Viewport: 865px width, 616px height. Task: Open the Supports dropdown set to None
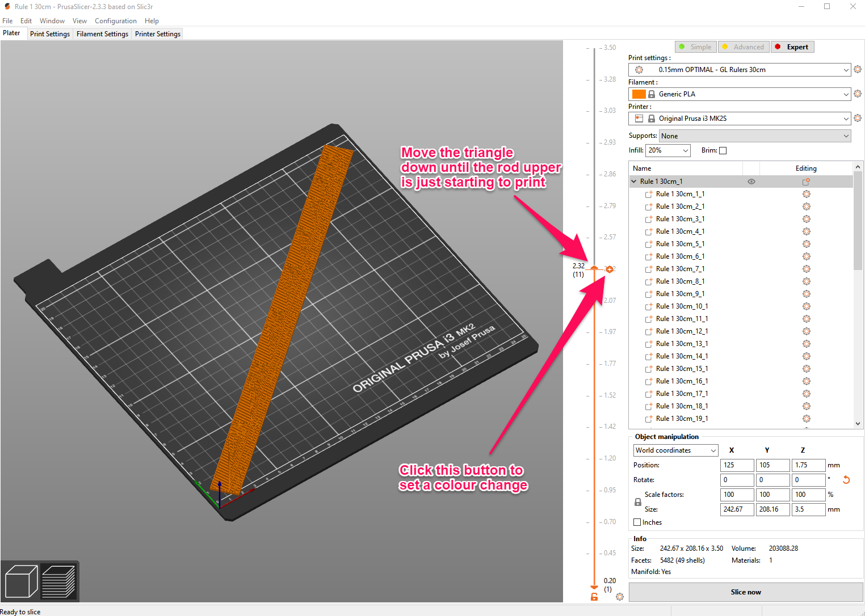pyautogui.click(x=755, y=136)
